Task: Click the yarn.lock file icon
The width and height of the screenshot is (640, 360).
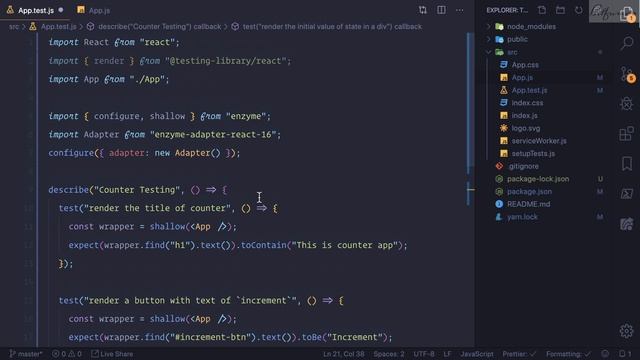Action: (x=499, y=217)
